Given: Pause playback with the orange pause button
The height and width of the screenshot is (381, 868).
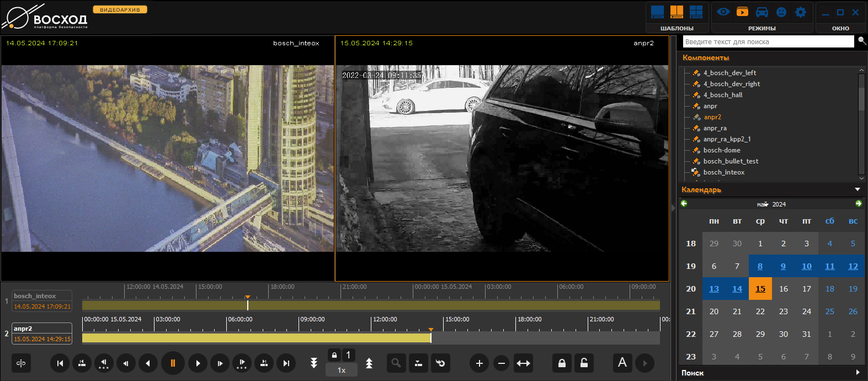Looking at the screenshot, I should coord(173,363).
